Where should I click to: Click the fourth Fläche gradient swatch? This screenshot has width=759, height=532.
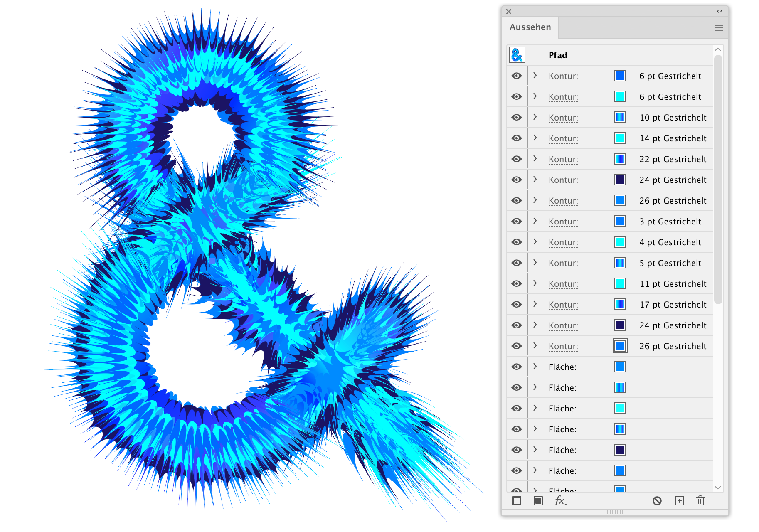click(620, 429)
